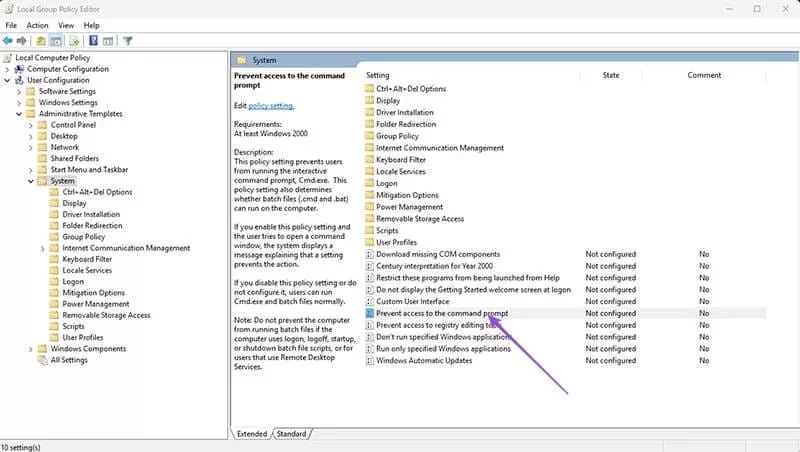The height and width of the screenshot is (452, 800).
Task: Open Help via the toolbar help icon
Action: point(93,41)
